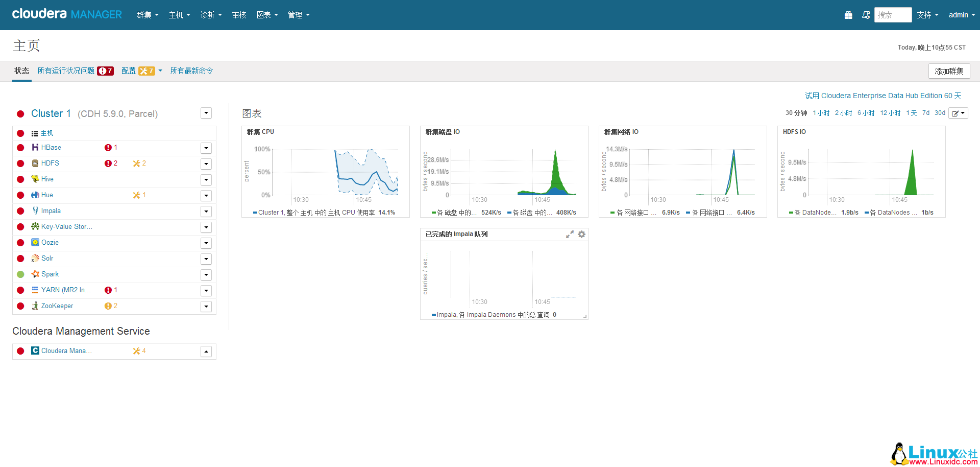Screen dimensions: 980x467
Task: Select the 1 小时 time range
Action: [821, 113]
